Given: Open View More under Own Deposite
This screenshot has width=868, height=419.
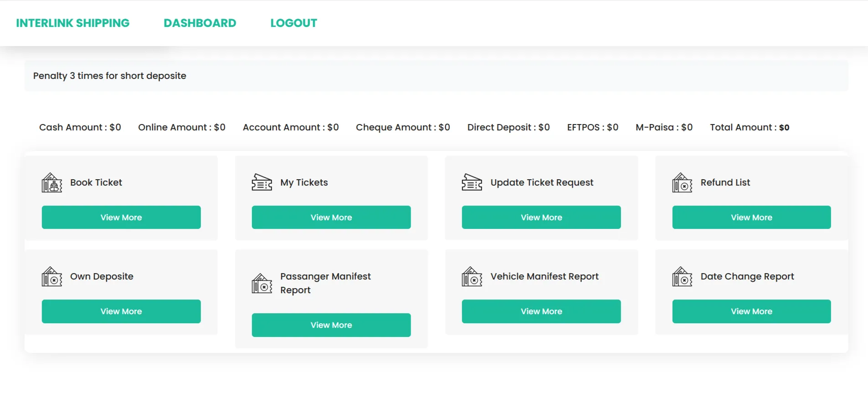Looking at the screenshot, I should click(121, 311).
